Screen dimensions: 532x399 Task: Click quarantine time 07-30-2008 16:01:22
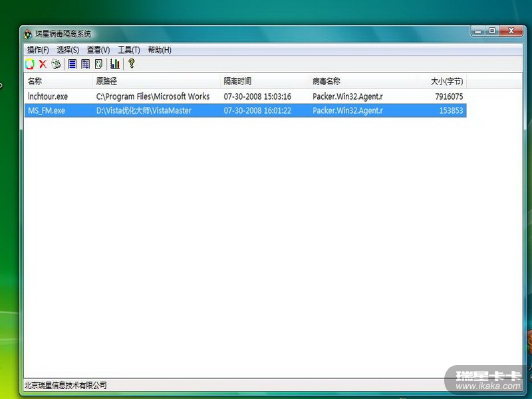(257, 110)
